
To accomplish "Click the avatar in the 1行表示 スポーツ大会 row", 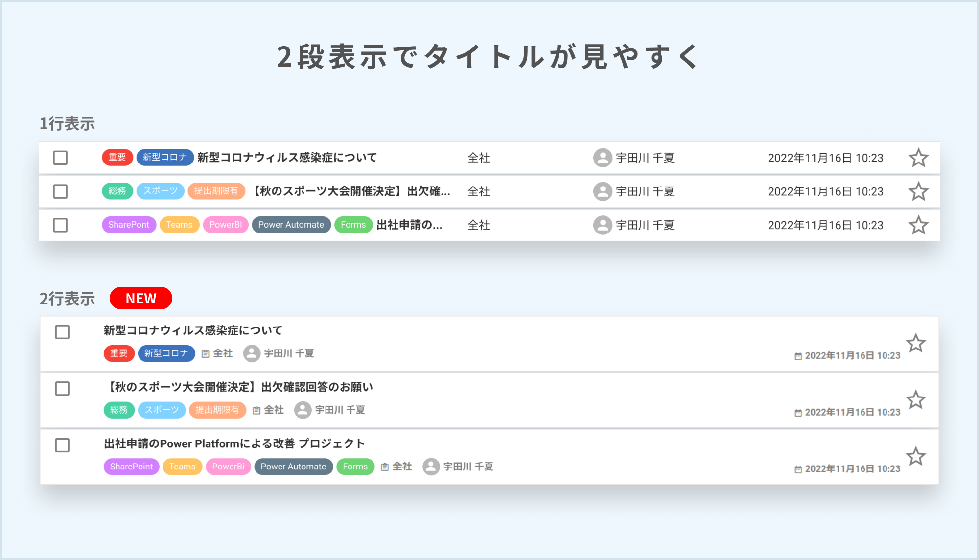I will coord(603,191).
